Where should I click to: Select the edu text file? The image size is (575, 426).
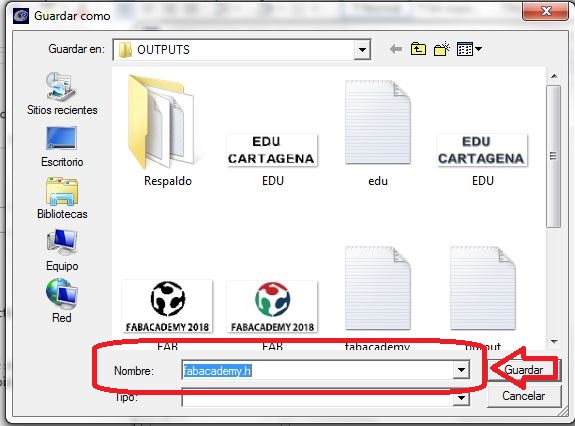tap(378, 133)
